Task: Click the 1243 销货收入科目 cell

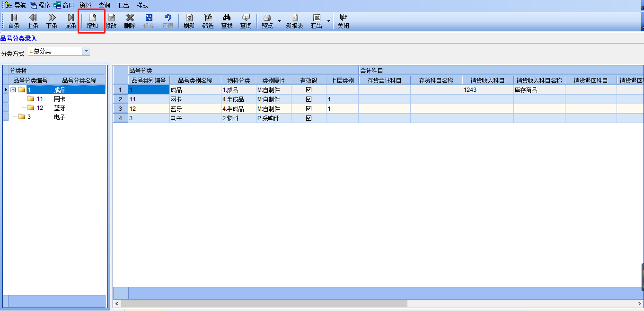Action: pos(488,90)
